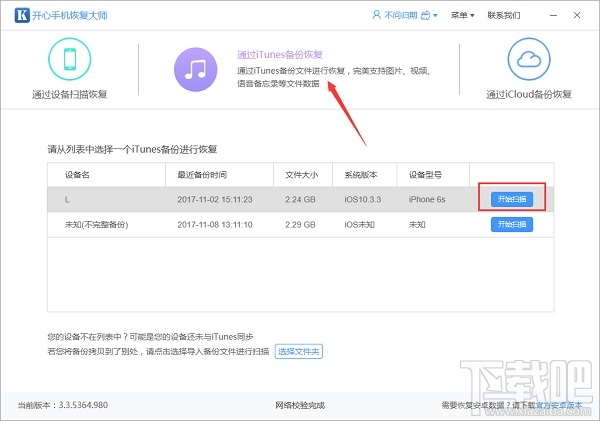Image resolution: width=600 pixels, height=421 pixels.
Task: Click the user account icon
Action: click(x=377, y=15)
